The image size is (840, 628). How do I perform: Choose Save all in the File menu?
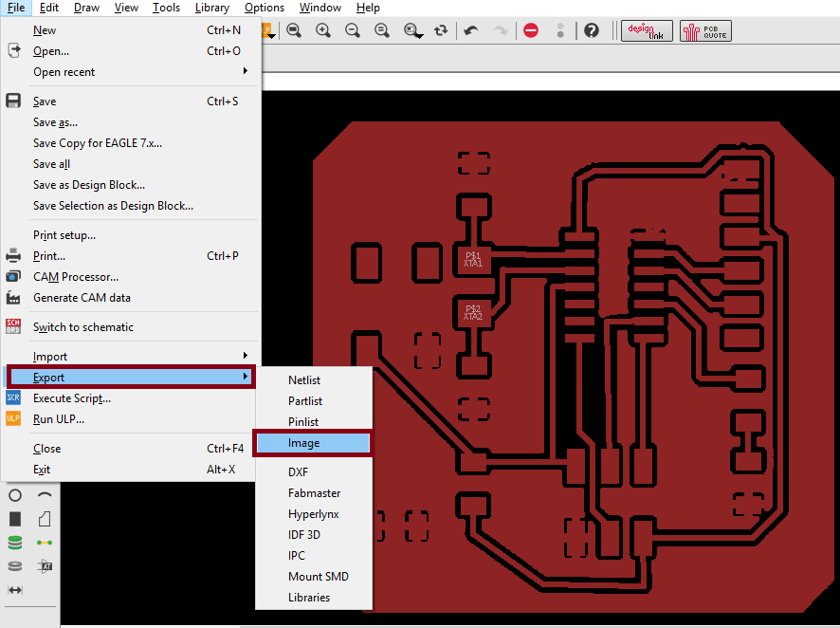point(131,164)
